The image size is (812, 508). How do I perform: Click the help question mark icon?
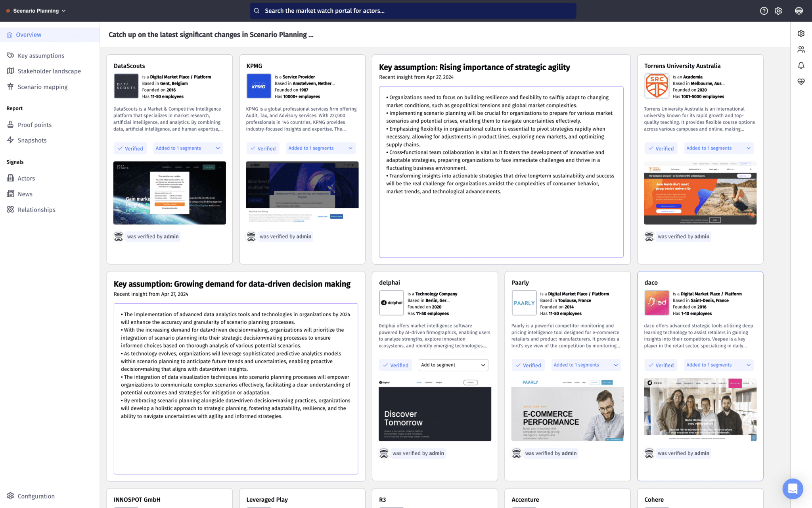tap(764, 11)
